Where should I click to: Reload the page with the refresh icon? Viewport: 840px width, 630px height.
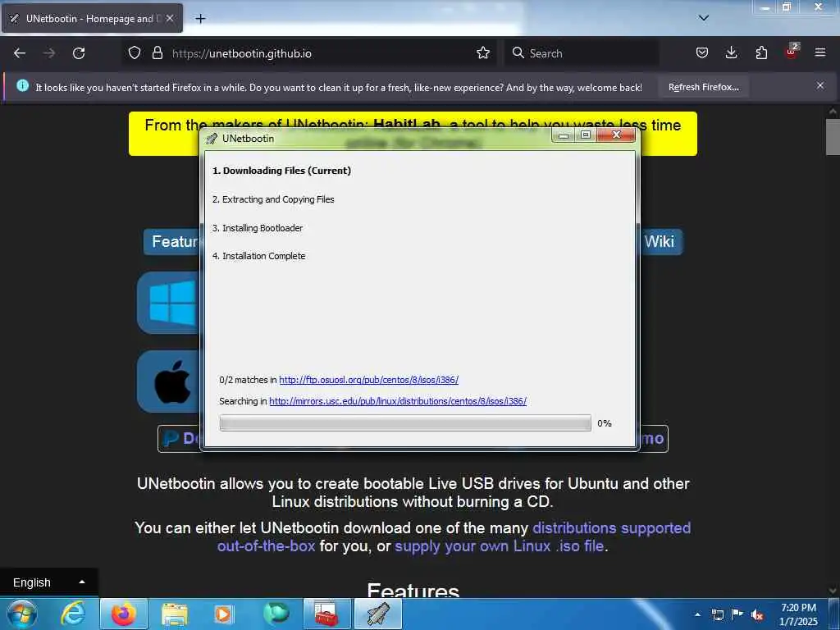tap(79, 53)
